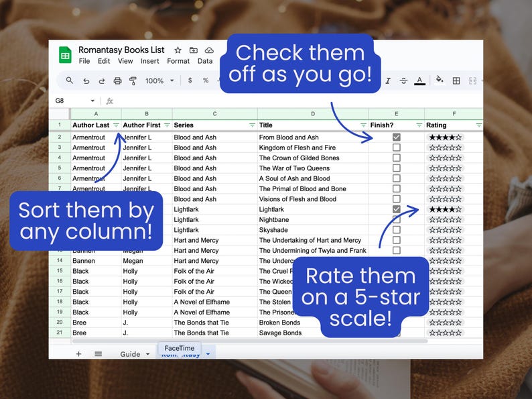Check Finish box for Kingdom of Flesh and Fire

point(396,148)
